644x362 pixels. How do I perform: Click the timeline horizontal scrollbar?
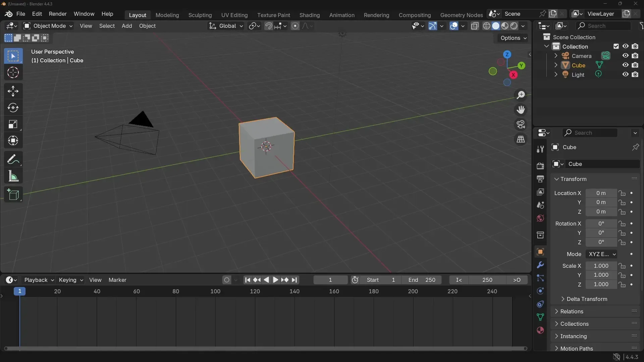pos(265,349)
